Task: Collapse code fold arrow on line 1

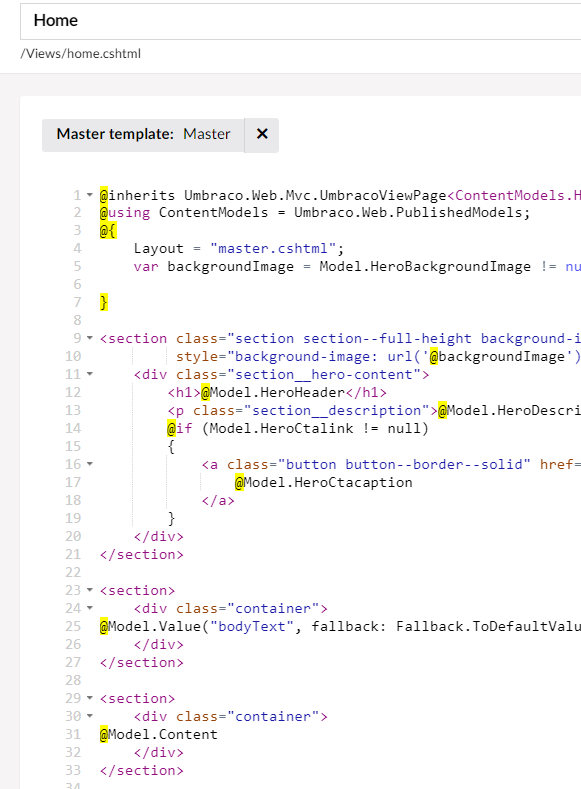Action: [x=90, y=195]
